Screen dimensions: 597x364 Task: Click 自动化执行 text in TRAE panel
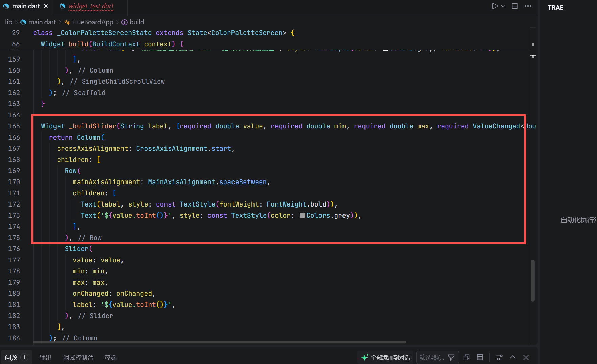[578, 220]
